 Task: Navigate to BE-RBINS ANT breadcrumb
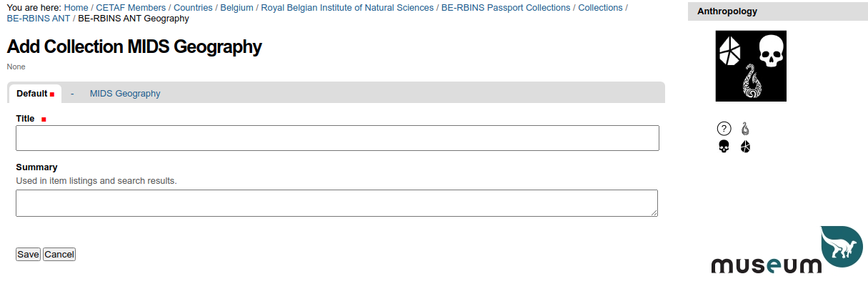click(39, 19)
